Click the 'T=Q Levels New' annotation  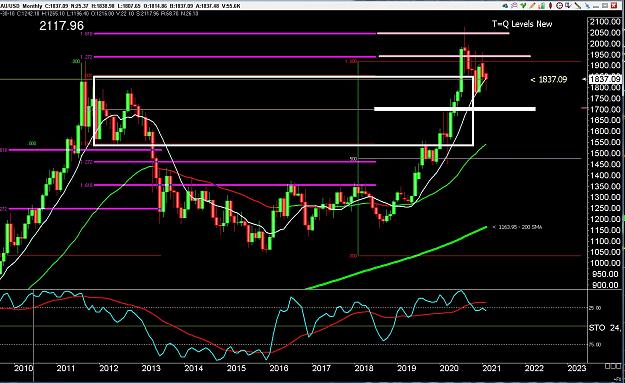click(x=522, y=24)
